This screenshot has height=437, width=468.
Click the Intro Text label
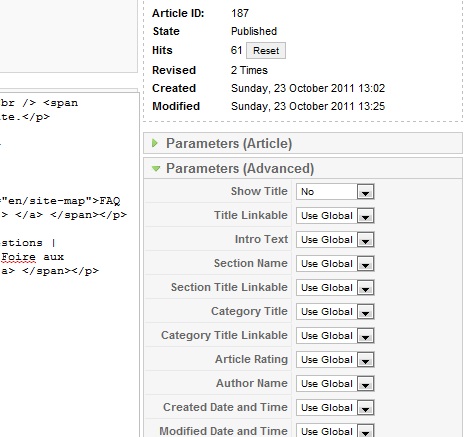pos(261,239)
